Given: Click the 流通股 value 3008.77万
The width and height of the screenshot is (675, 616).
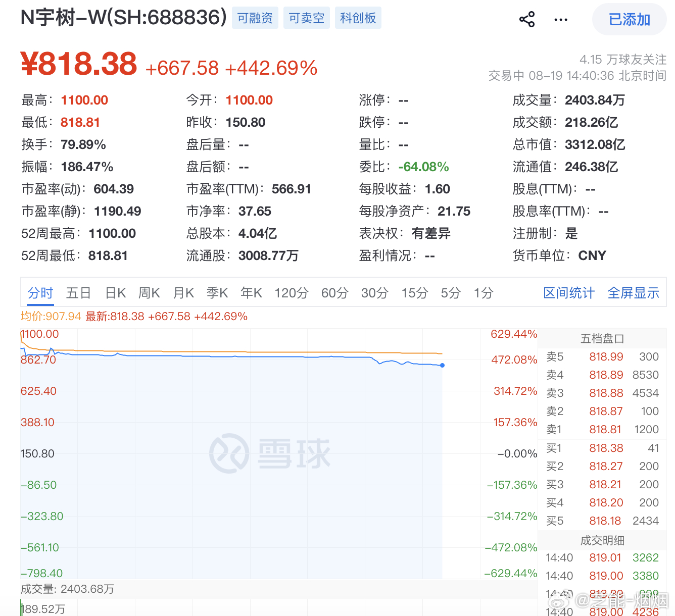Looking at the screenshot, I should point(268,255).
